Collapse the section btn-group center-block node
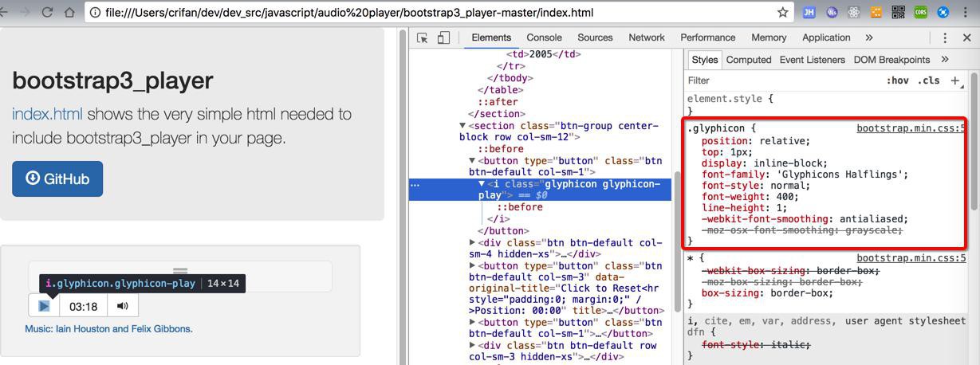Screen dimensions: 980x365 (463, 126)
